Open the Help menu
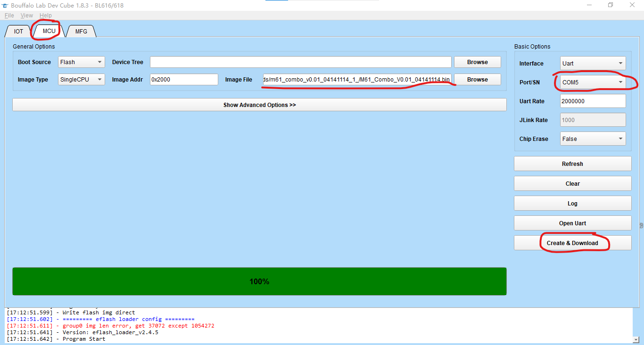 (x=46, y=16)
